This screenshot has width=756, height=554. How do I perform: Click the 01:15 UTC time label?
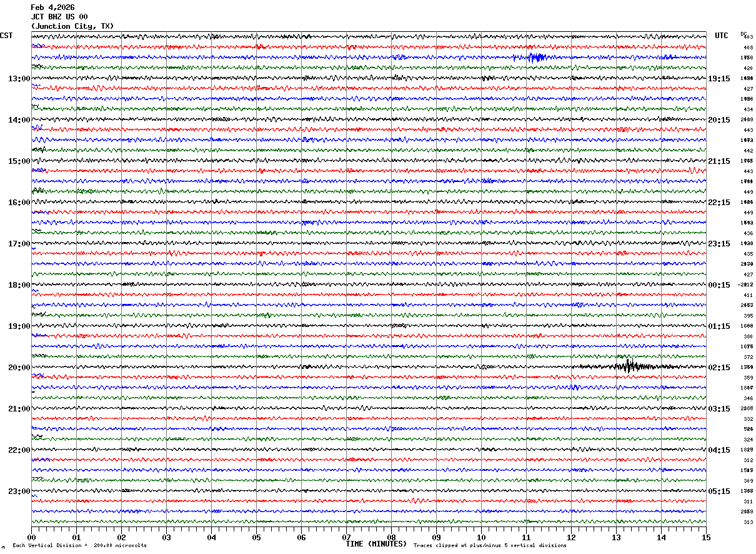(719, 326)
